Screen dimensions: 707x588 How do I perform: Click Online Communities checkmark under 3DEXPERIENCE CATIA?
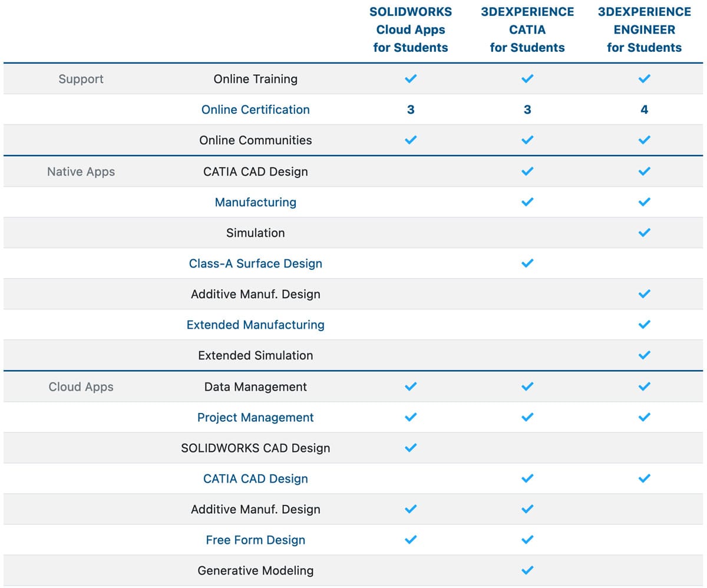[527, 140]
